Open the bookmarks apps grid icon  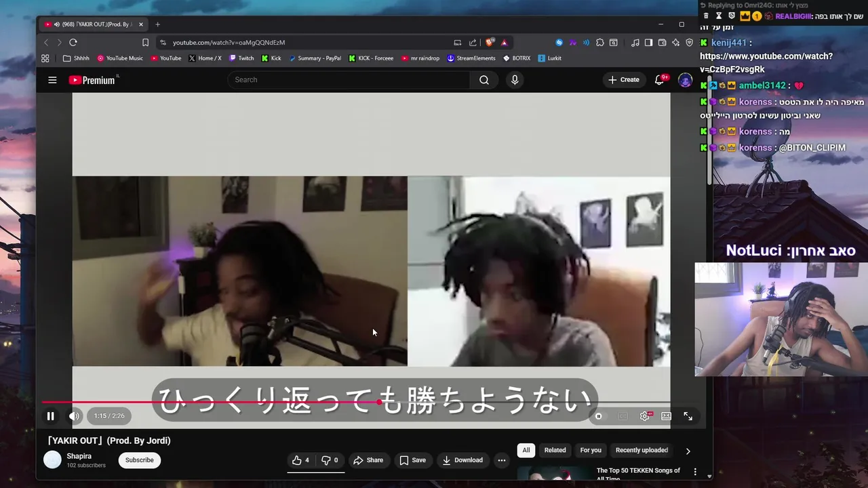click(x=45, y=58)
